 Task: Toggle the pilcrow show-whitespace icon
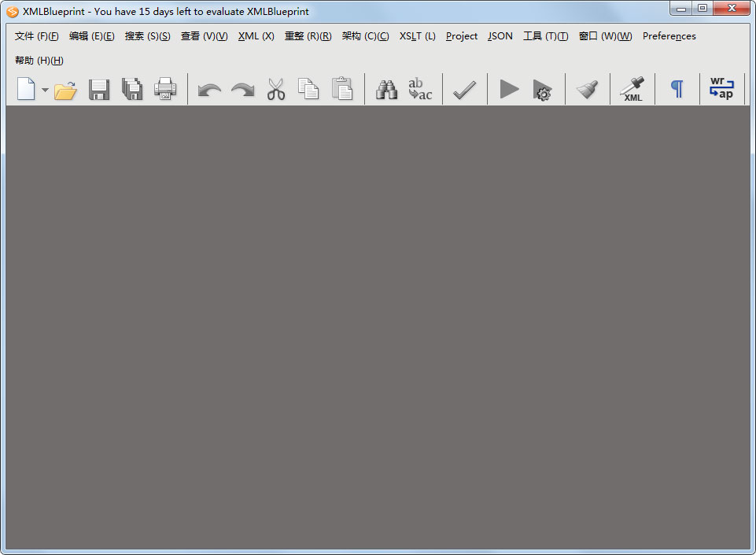point(677,89)
